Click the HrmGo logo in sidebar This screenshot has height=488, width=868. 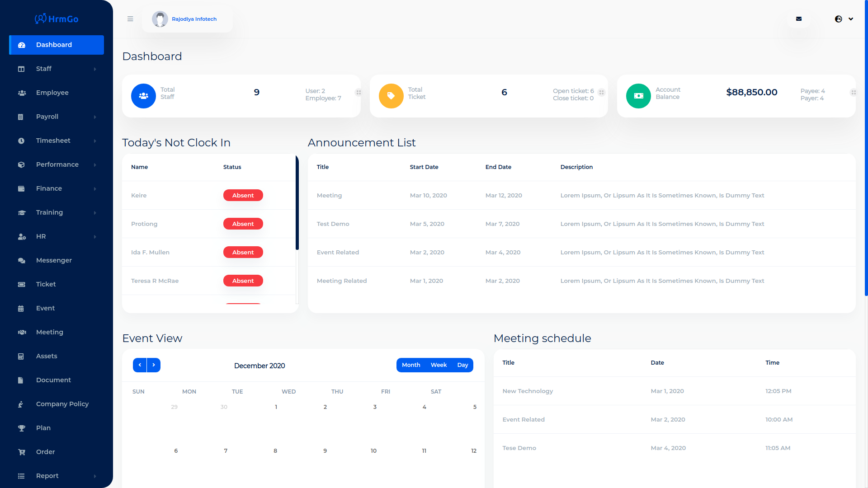(x=57, y=19)
